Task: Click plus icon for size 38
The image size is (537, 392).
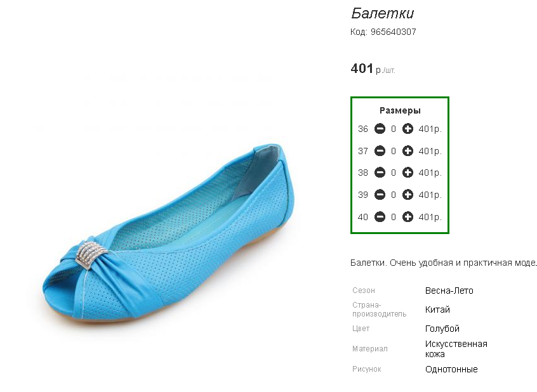Action: [408, 173]
